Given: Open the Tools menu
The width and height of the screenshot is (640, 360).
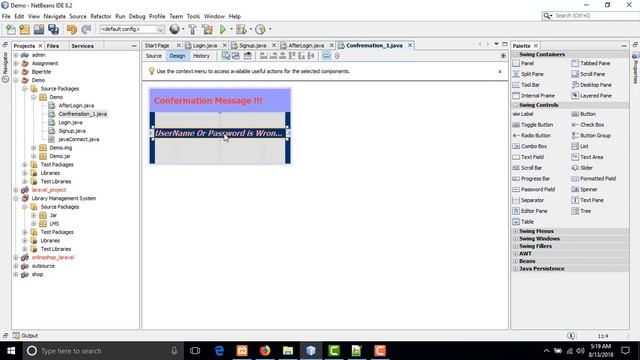Looking at the screenshot, I should [x=193, y=16].
